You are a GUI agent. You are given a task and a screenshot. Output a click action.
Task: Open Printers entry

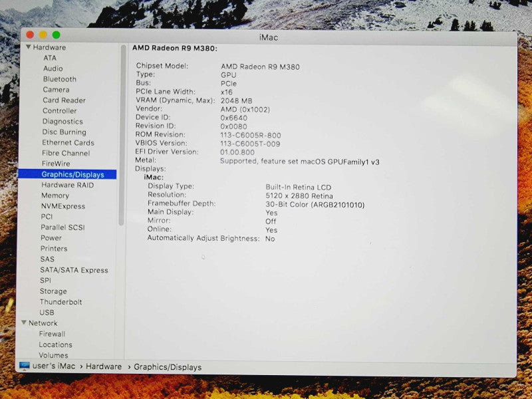(x=54, y=248)
